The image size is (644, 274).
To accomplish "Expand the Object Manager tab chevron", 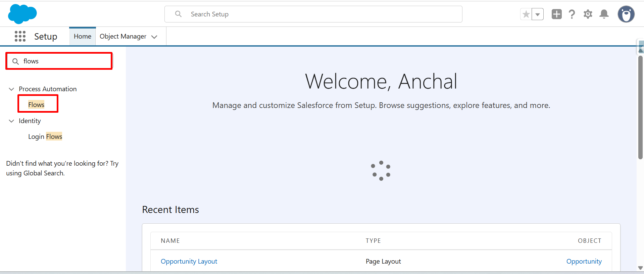I will click(154, 37).
